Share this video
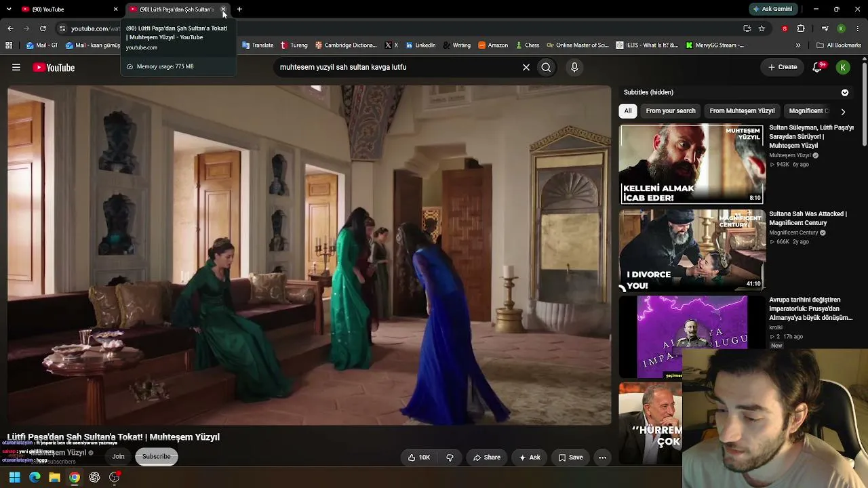Image resolution: width=868 pixels, height=488 pixels. (487, 457)
